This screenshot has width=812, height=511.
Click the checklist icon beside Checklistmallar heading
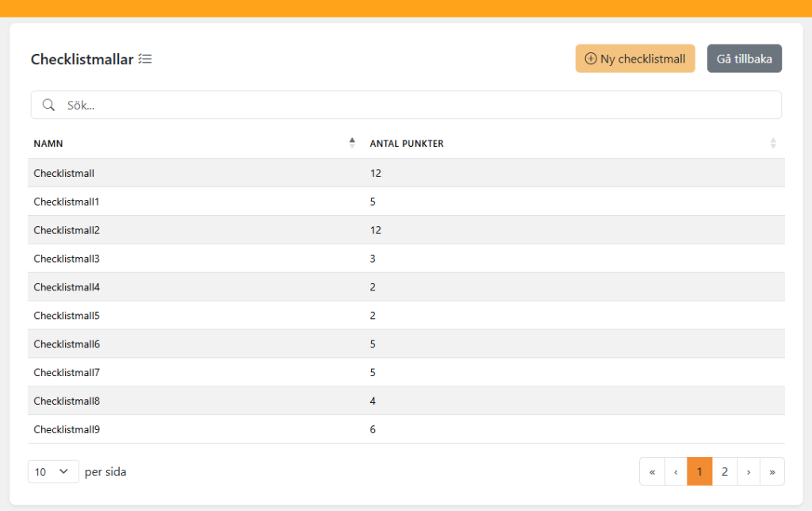pyautogui.click(x=145, y=59)
